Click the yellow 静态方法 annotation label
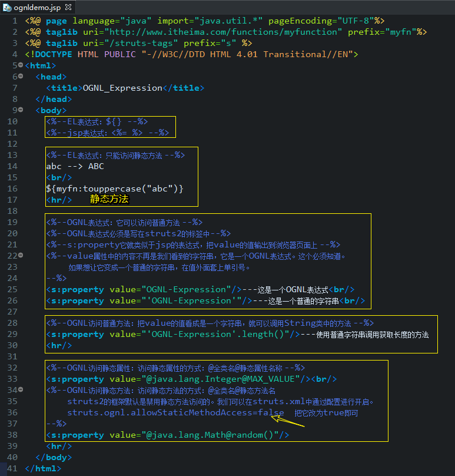Viewport: 455px width, 476px height. tap(109, 199)
